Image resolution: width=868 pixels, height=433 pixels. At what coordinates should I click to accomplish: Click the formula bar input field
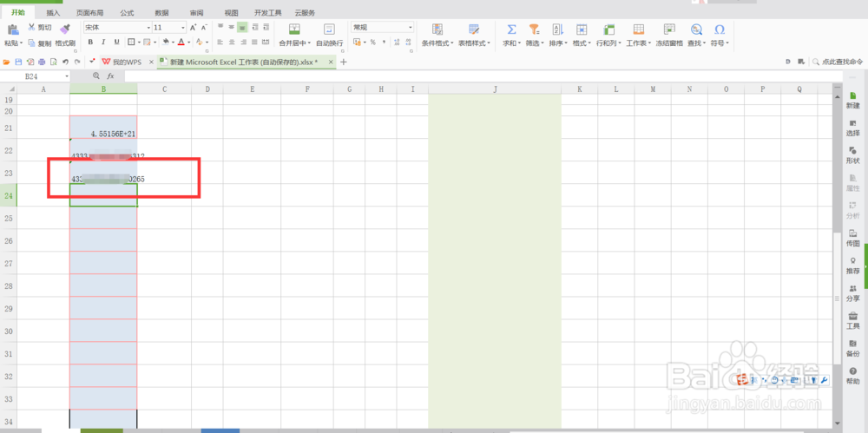pyautogui.click(x=482, y=75)
